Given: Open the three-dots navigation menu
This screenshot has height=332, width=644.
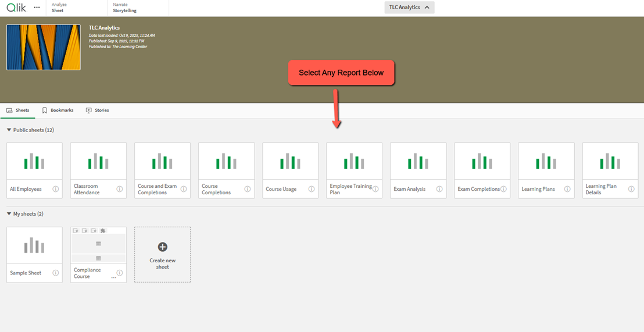Looking at the screenshot, I should 37,8.
